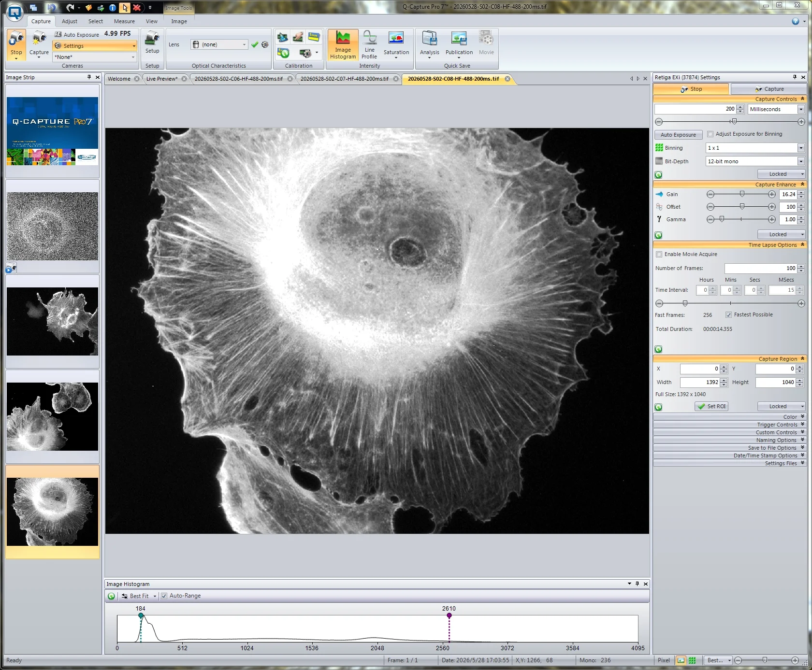Viewport: 812px width, 670px height.
Task: Adjust the Gain slider
Action: pyautogui.click(x=741, y=194)
